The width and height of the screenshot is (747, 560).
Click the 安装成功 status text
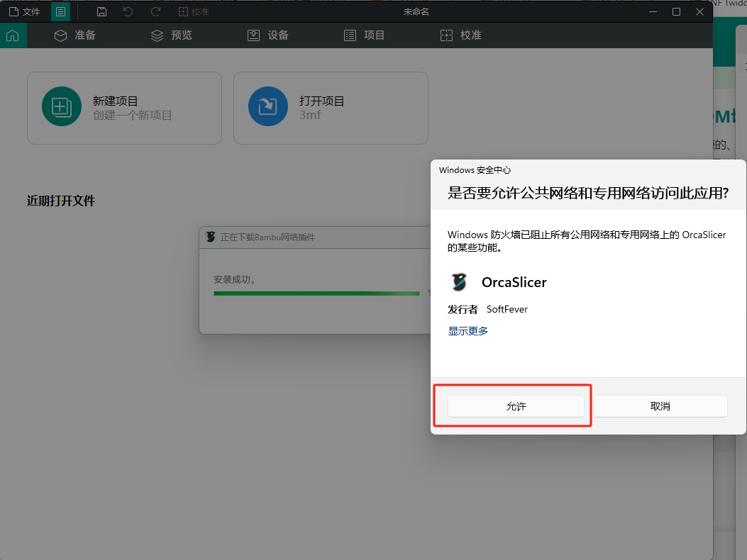coord(236,279)
